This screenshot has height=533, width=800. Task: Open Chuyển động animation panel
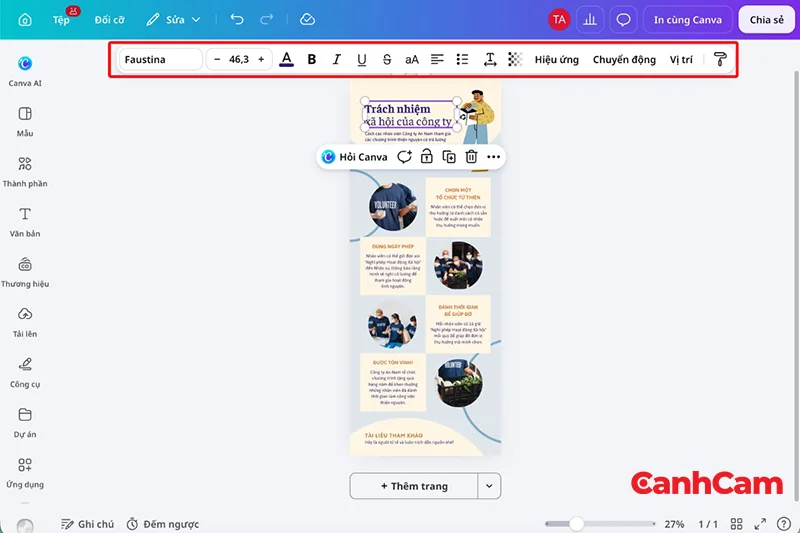pos(624,60)
